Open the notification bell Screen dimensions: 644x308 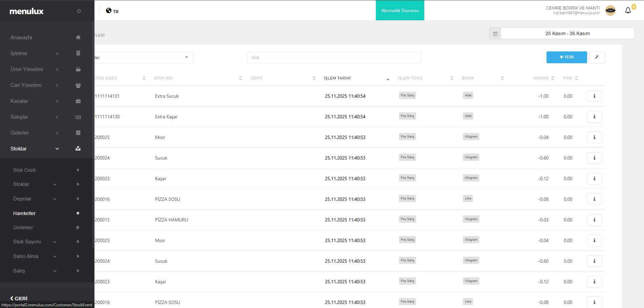click(628, 10)
